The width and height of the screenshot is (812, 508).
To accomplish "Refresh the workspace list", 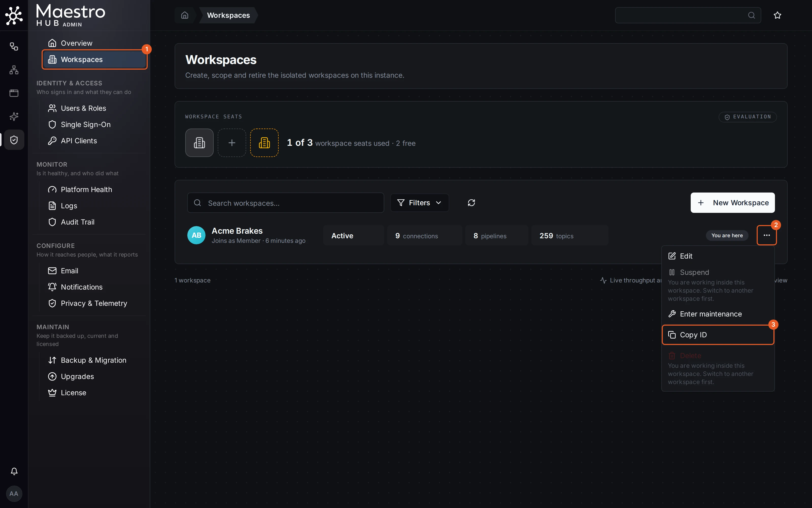I will pyautogui.click(x=471, y=203).
